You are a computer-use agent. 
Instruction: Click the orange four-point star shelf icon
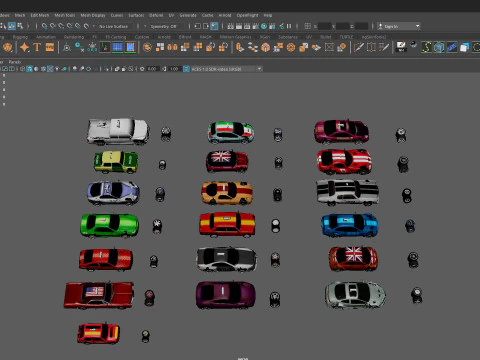(x=24, y=47)
